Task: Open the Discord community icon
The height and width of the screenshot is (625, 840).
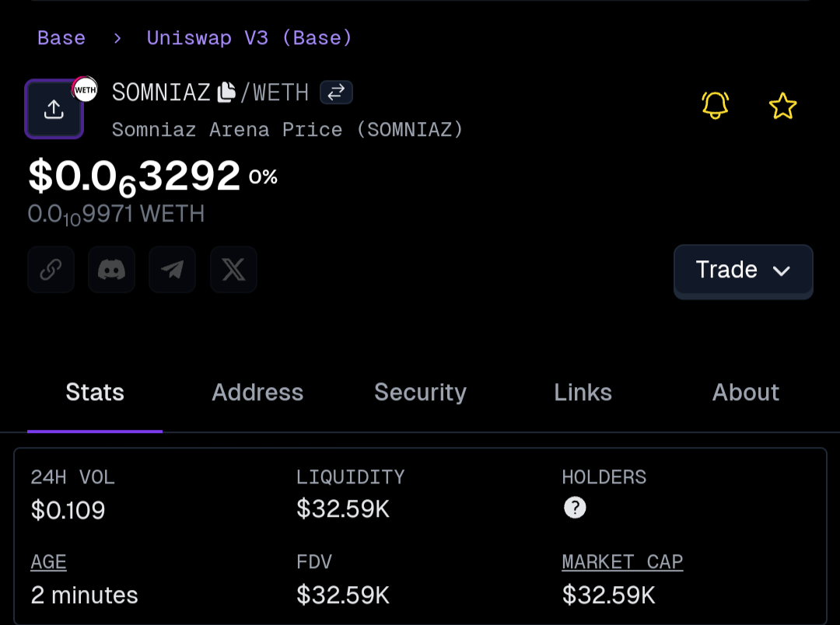Action: tap(112, 270)
